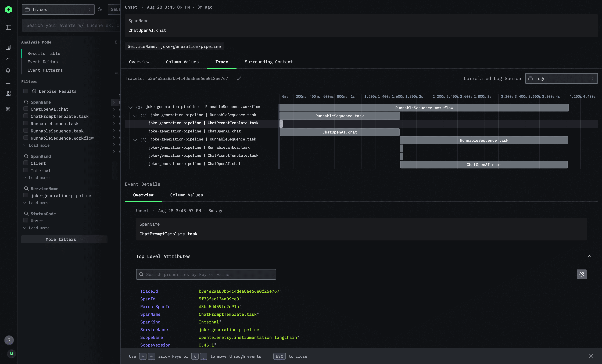Click the Lucene event search input field
This screenshot has width=602, height=364.
coord(71,25)
